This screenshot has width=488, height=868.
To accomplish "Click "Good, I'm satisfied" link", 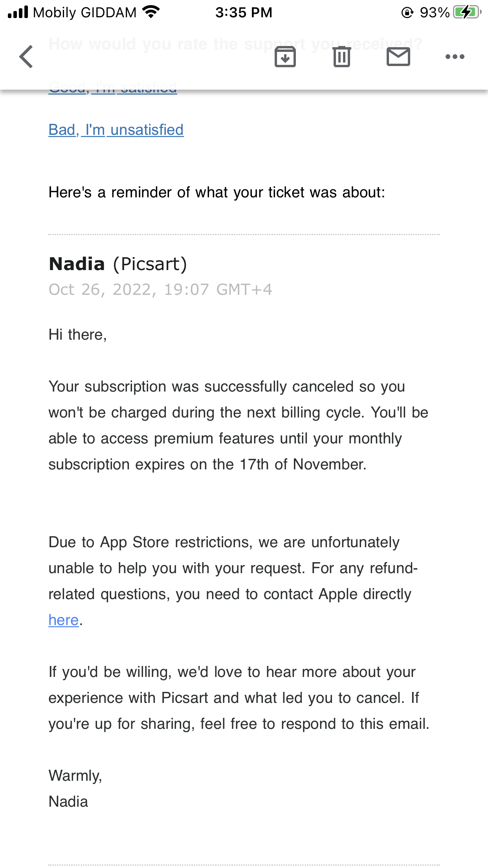I will click(113, 88).
